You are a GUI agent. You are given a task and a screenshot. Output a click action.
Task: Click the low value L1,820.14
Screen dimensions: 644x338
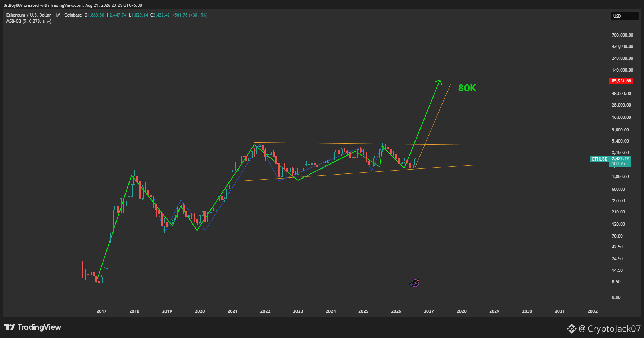[x=139, y=15]
